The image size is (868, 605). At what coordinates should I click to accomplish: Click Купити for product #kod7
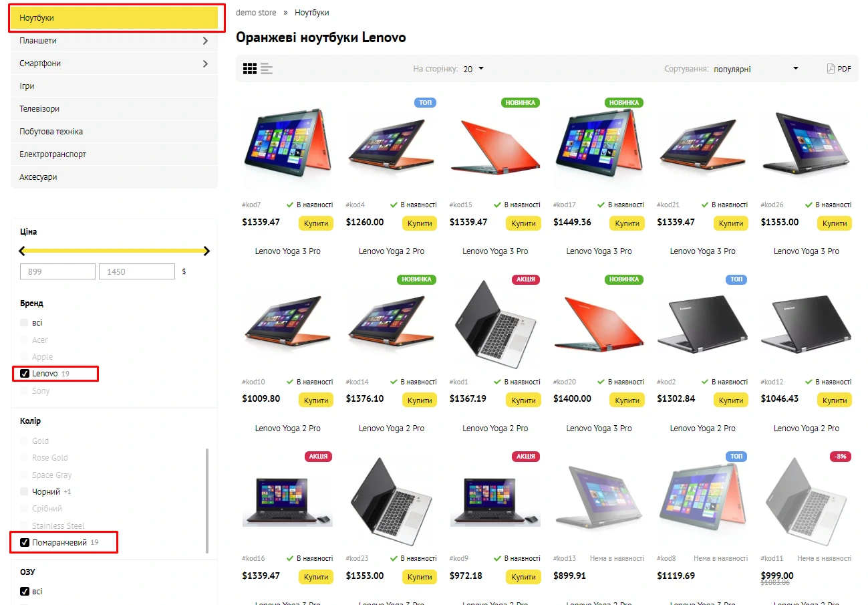coord(316,223)
